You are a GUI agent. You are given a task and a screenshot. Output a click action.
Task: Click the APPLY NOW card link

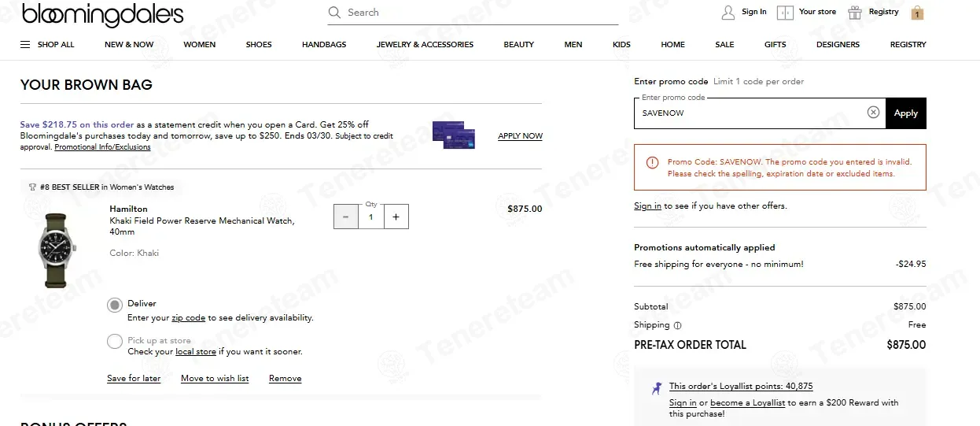pos(520,136)
